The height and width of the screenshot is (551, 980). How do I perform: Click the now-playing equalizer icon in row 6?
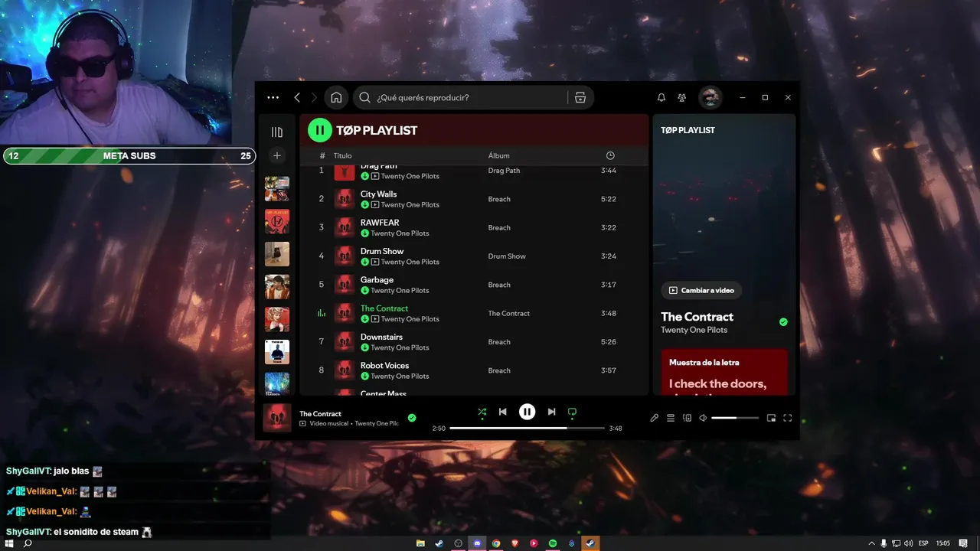point(322,313)
